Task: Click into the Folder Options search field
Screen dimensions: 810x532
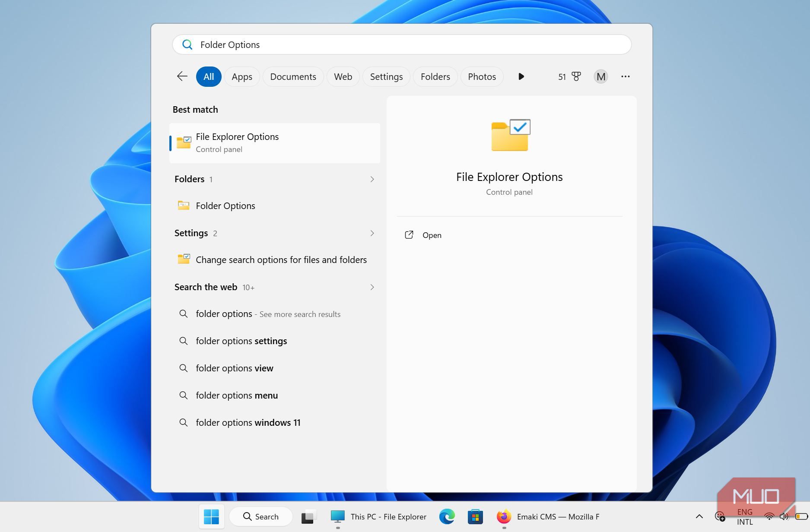Action: (x=402, y=44)
